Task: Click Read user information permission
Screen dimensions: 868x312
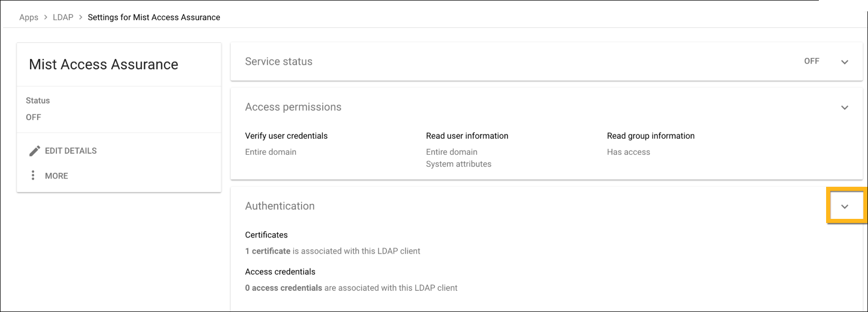Action: 467,136
